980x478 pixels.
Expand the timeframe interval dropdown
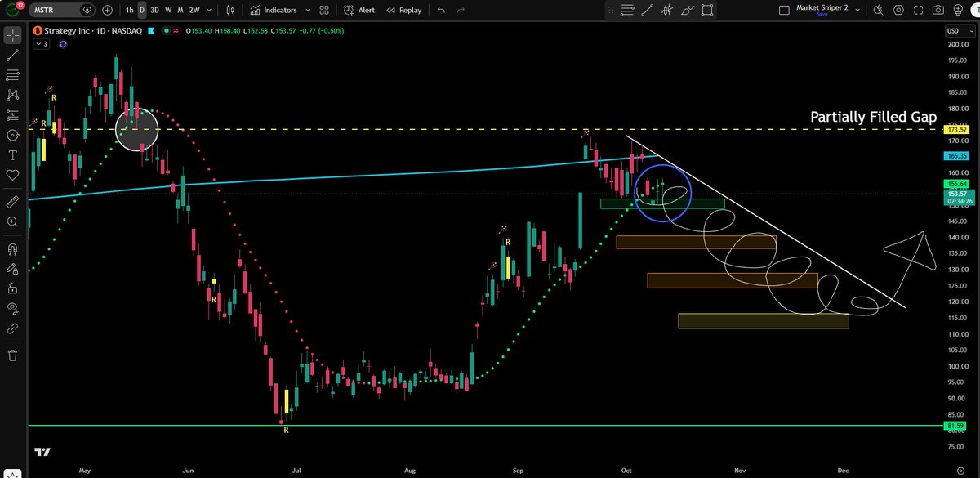click(x=207, y=10)
